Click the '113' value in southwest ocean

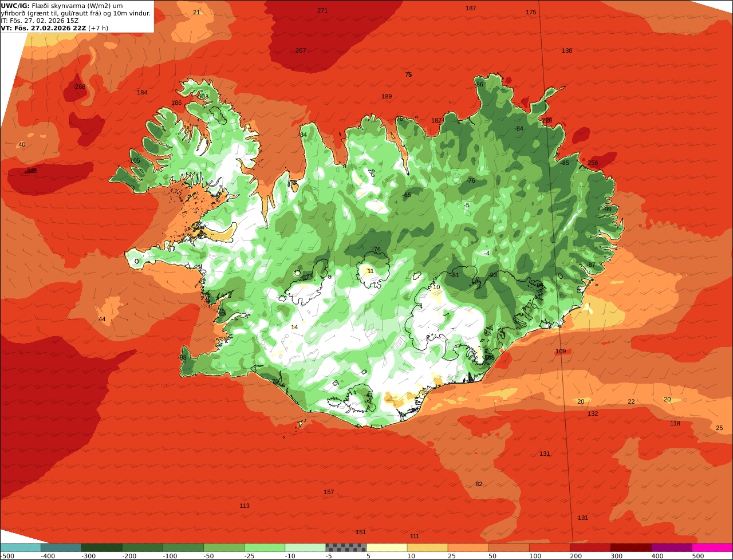(x=245, y=506)
